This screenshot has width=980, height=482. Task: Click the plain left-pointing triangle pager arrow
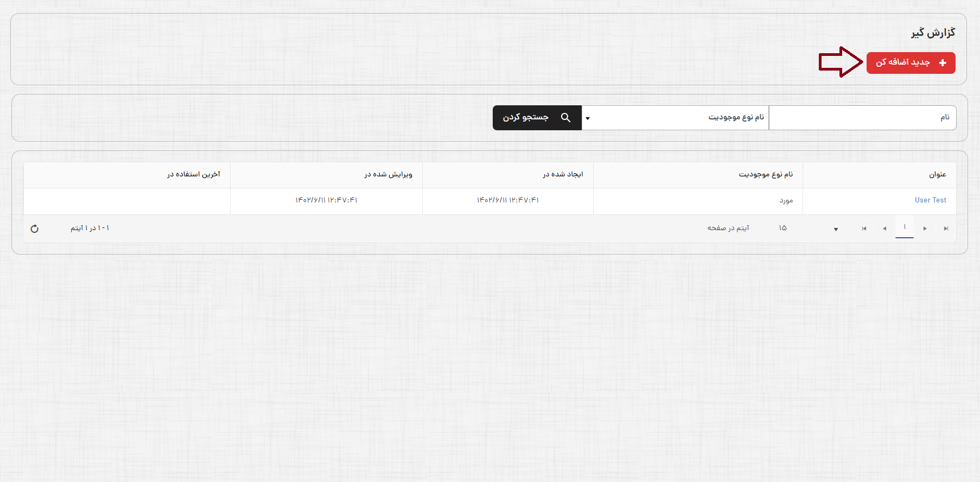point(884,229)
